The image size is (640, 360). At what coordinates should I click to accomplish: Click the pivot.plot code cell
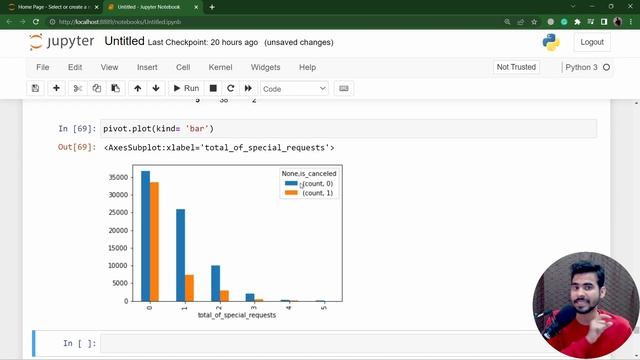click(349, 129)
